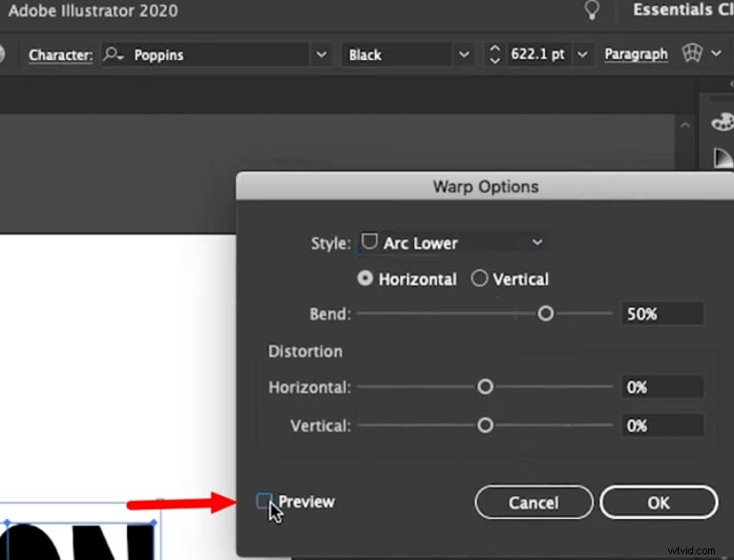Click the Arc Lower style shape icon
This screenshot has height=560, width=734.
point(369,242)
